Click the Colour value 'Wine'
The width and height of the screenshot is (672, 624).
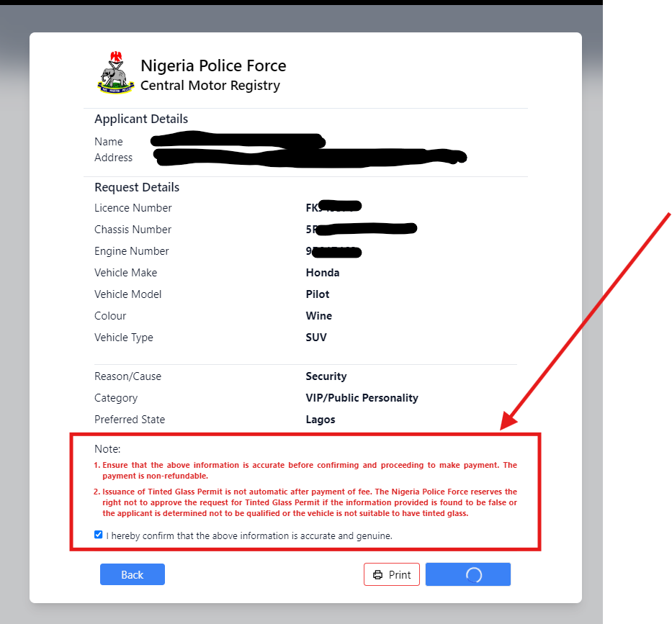(319, 316)
